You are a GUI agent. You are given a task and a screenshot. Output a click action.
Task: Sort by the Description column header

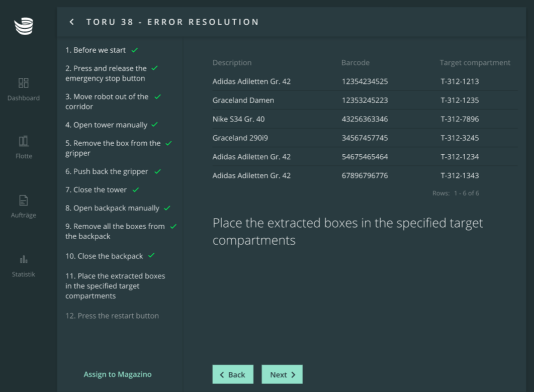pos(232,63)
